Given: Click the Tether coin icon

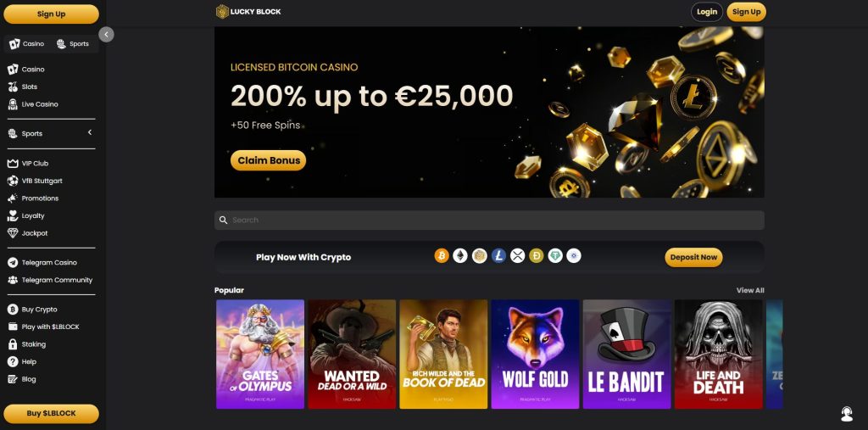Looking at the screenshot, I should [555, 255].
